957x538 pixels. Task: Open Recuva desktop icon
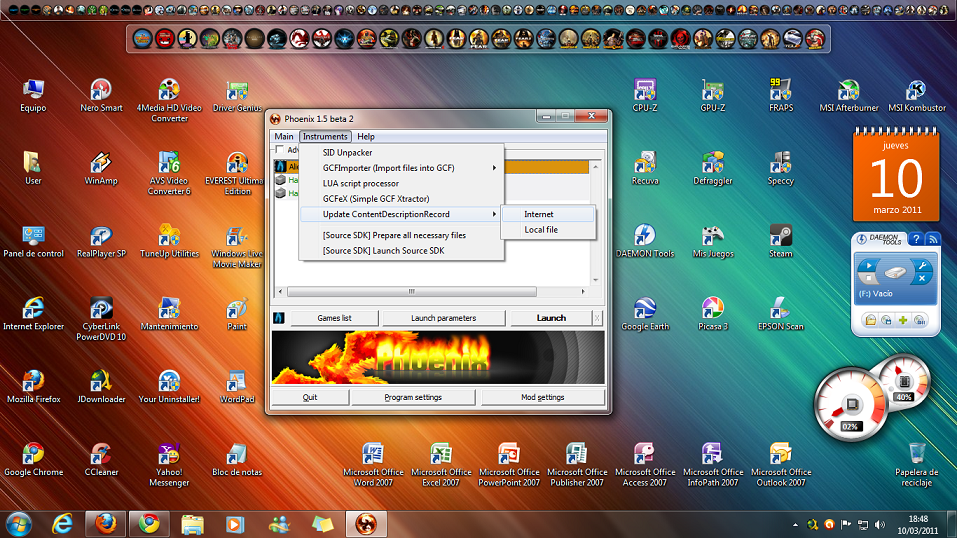click(x=645, y=169)
